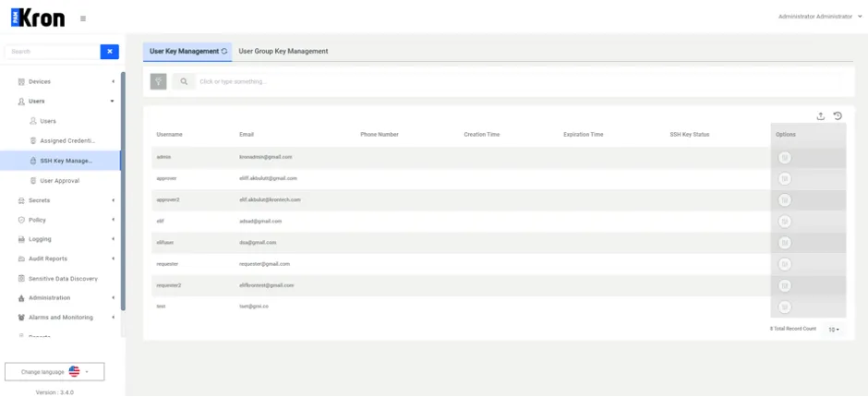868x397 pixels.
Task: Switch to User Group Key Management tab
Action: pyautogui.click(x=283, y=51)
